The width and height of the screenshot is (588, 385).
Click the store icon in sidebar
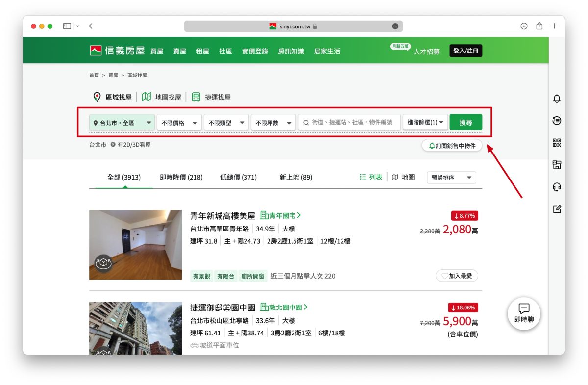click(557, 165)
